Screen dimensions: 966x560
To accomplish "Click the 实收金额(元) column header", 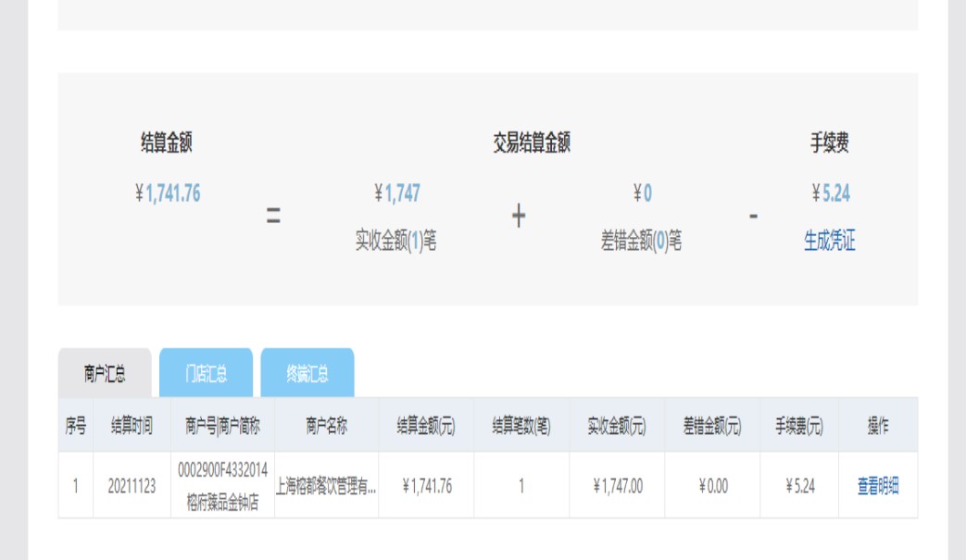I will coord(617,426).
